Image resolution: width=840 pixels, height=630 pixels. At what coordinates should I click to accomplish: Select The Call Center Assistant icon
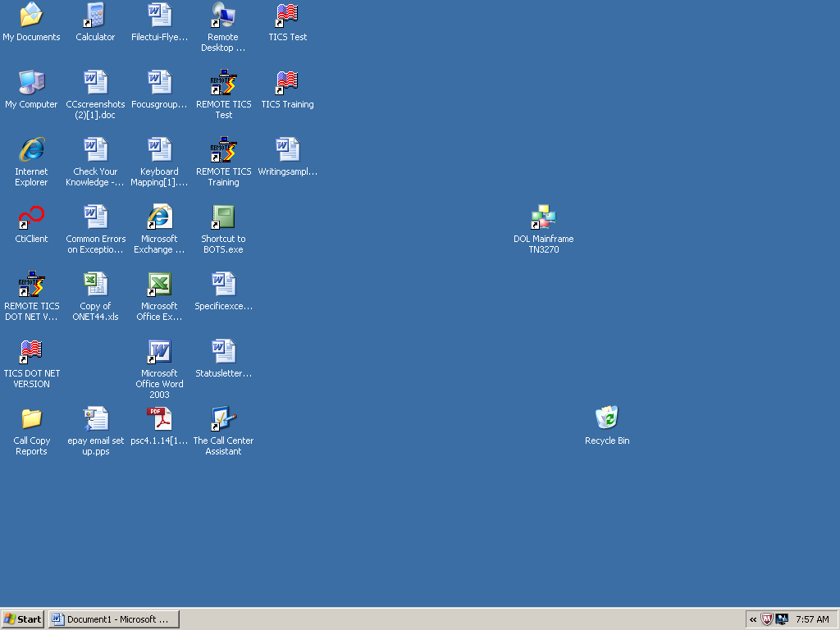(x=223, y=419)
